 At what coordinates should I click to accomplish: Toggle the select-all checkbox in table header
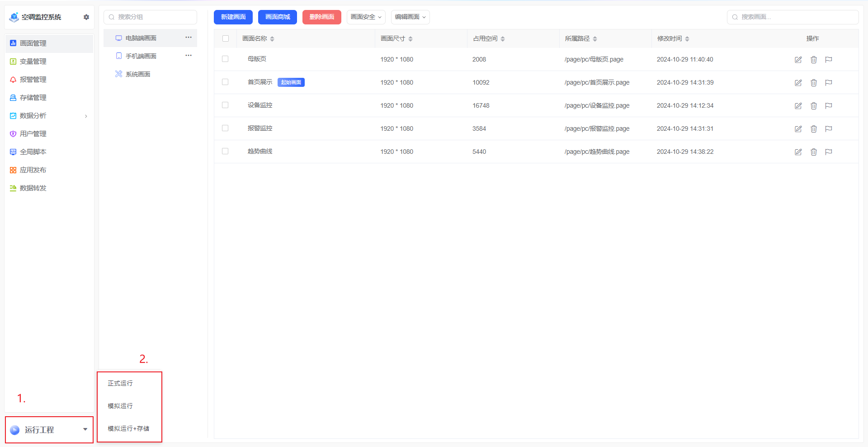pos(226,38)
